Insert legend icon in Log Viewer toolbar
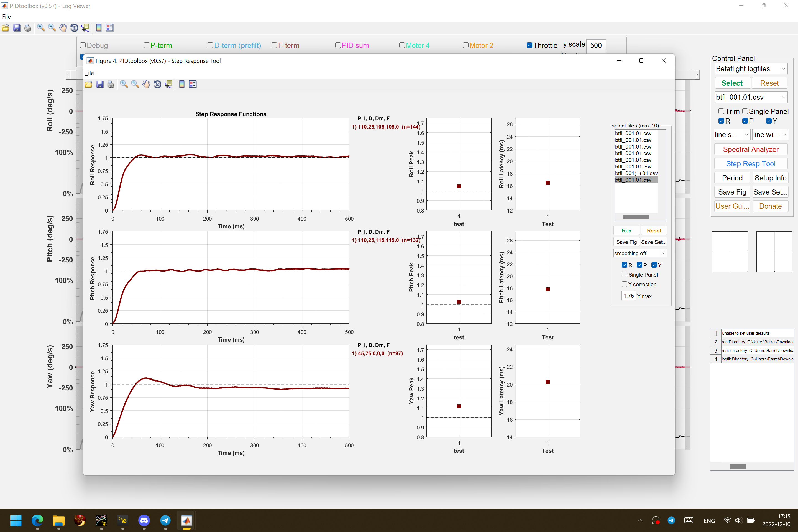 click(110, 28)
